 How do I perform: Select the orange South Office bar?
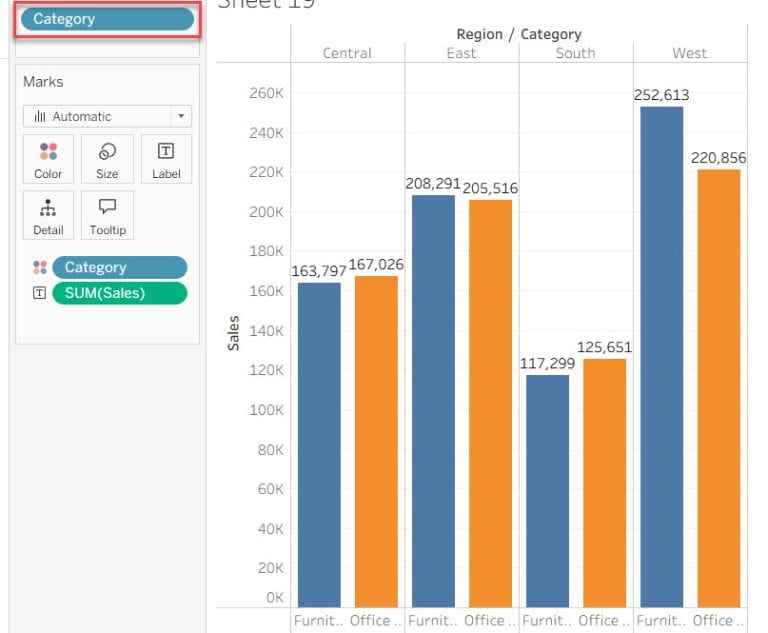(x=604, y=483)
